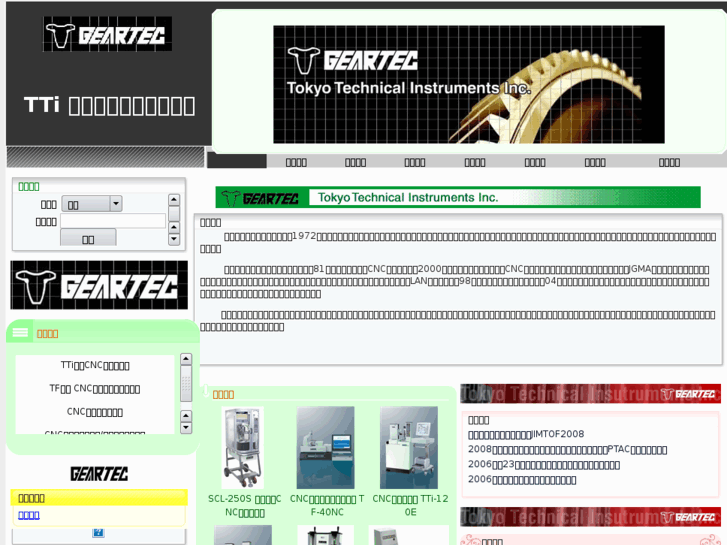Click product list scrollbar top up arrow
The image size is (727, 545).
(186, 359)
